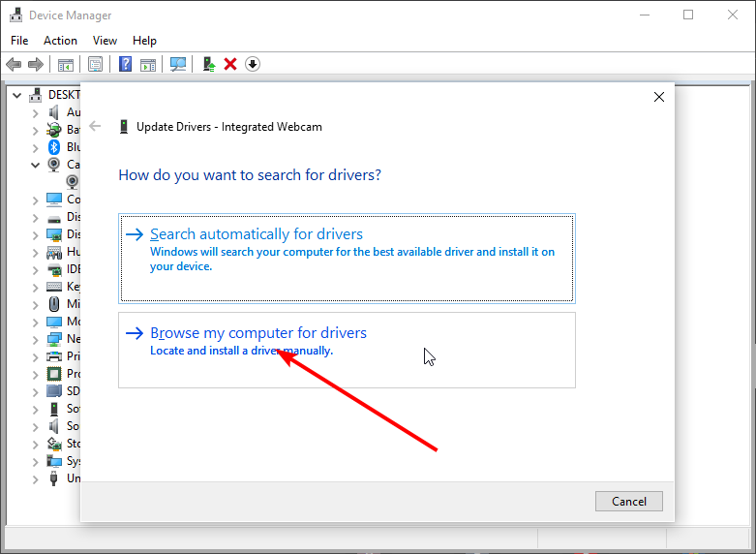Select the Bluetooth icon in device tree
Viewport: 756px width, 554px height.
pos(55,147)
